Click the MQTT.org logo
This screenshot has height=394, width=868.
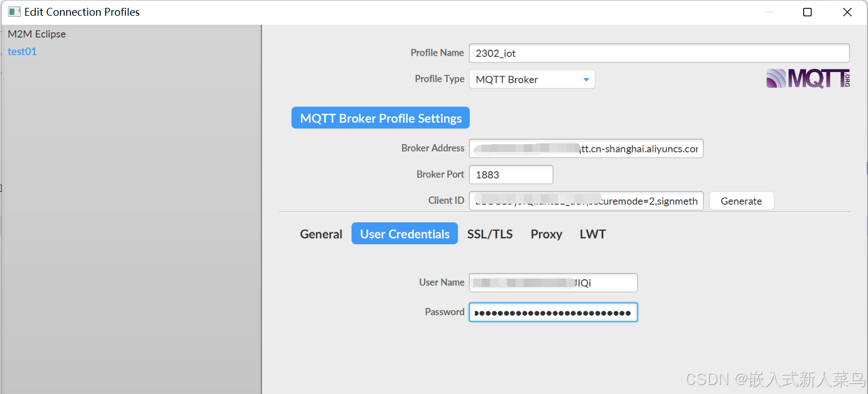tap(807, 79)
